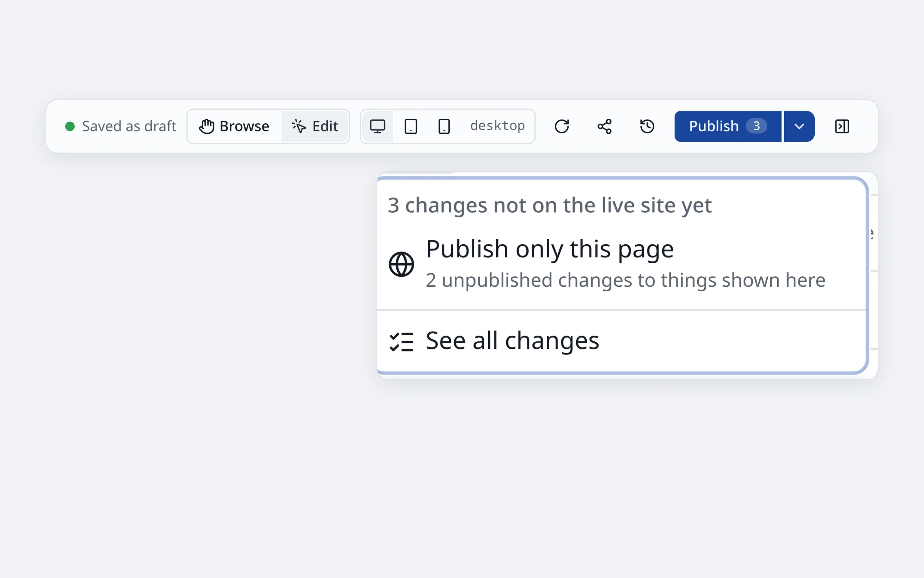Collapse the publish options chevron dropdown
Image resolution: width=924 pixels, height=578 pixels.
pos(799,126)
